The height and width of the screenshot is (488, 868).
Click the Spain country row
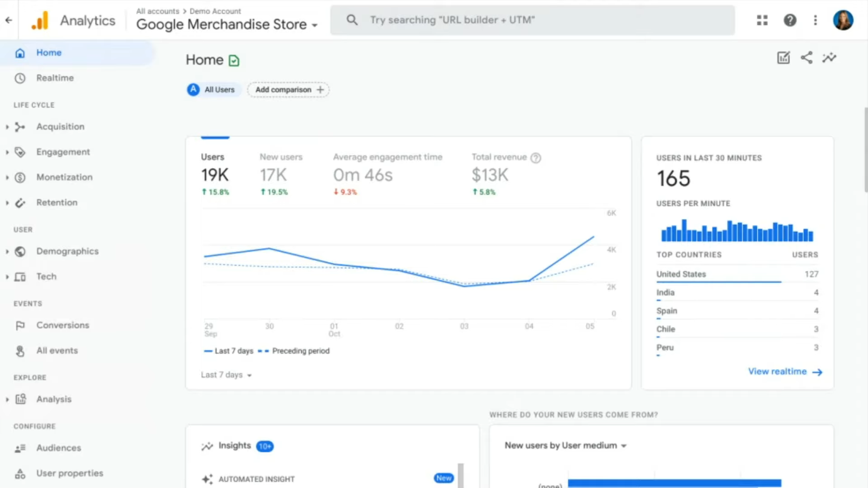point(737,311)
